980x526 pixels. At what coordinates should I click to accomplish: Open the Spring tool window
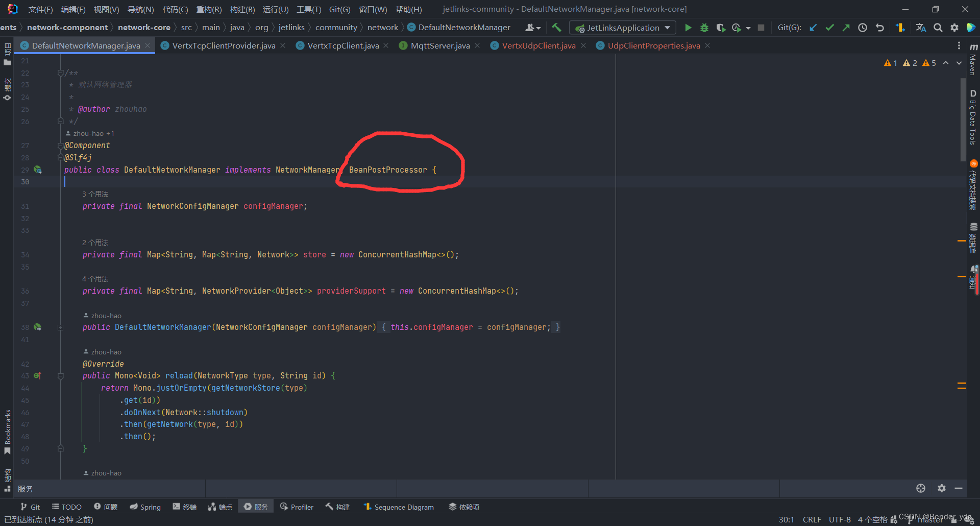click(x=145, y=507)
